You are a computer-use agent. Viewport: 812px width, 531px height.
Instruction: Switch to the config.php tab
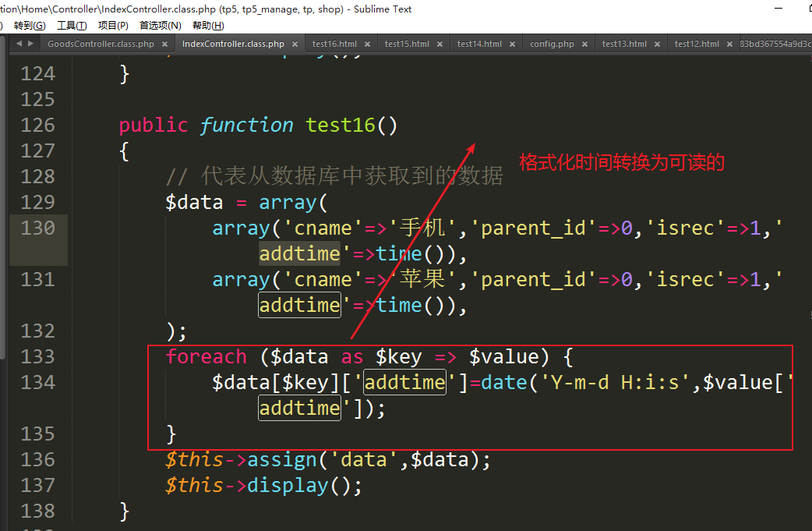[x=552, y=44]
